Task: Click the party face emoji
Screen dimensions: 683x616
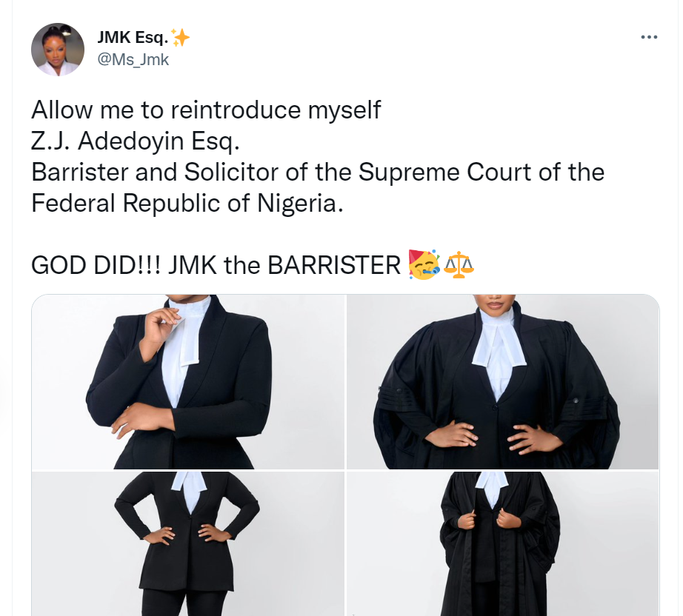Action: point(424,264)
